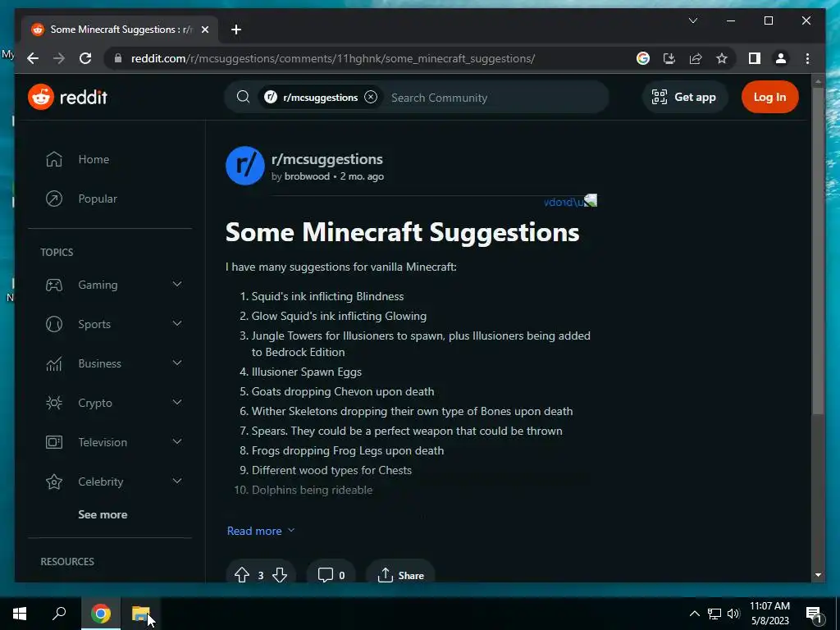Open brobwood's user profile
840x630 pixels.
tap(307, 176)
